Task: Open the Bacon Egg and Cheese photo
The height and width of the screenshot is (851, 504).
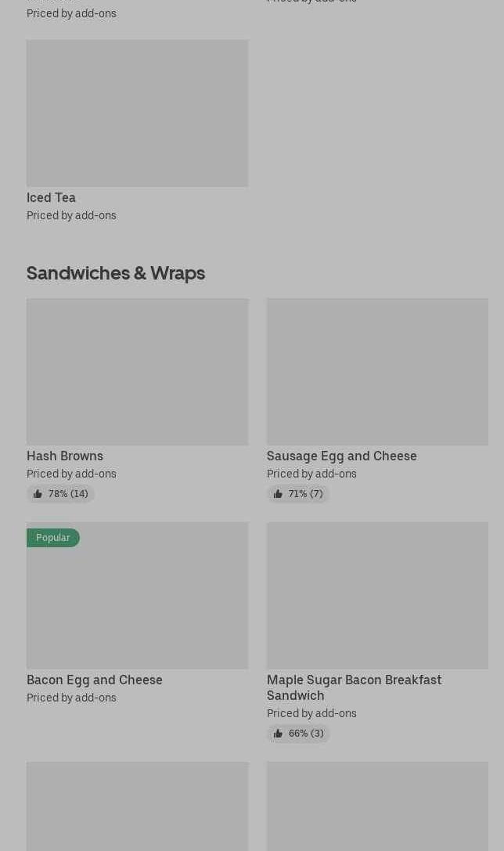Action: [x=137, y=603]
